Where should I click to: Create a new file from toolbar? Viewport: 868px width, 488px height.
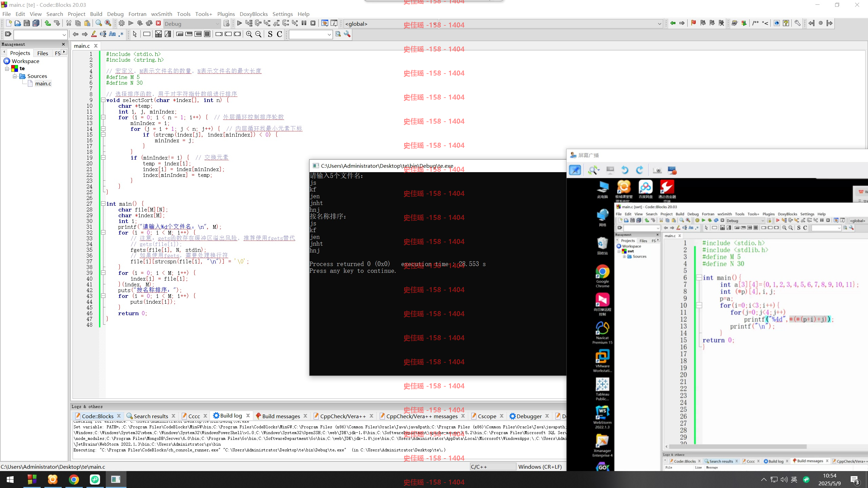[9, 23]
